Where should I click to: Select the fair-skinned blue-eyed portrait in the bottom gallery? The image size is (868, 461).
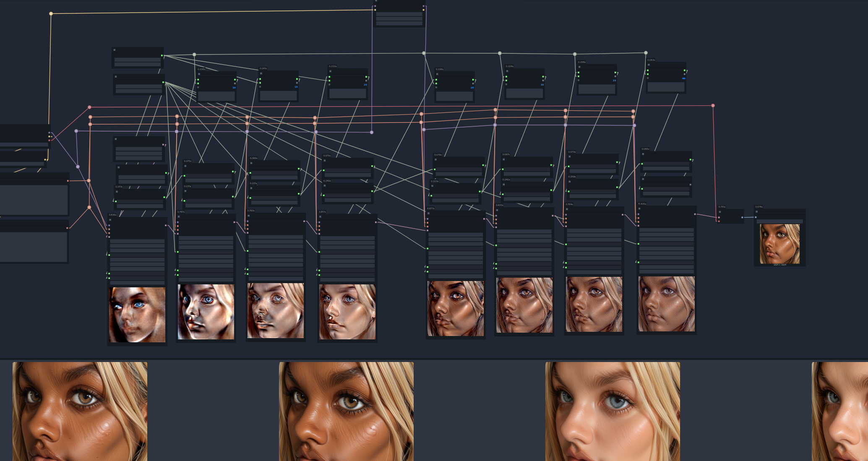613,411
